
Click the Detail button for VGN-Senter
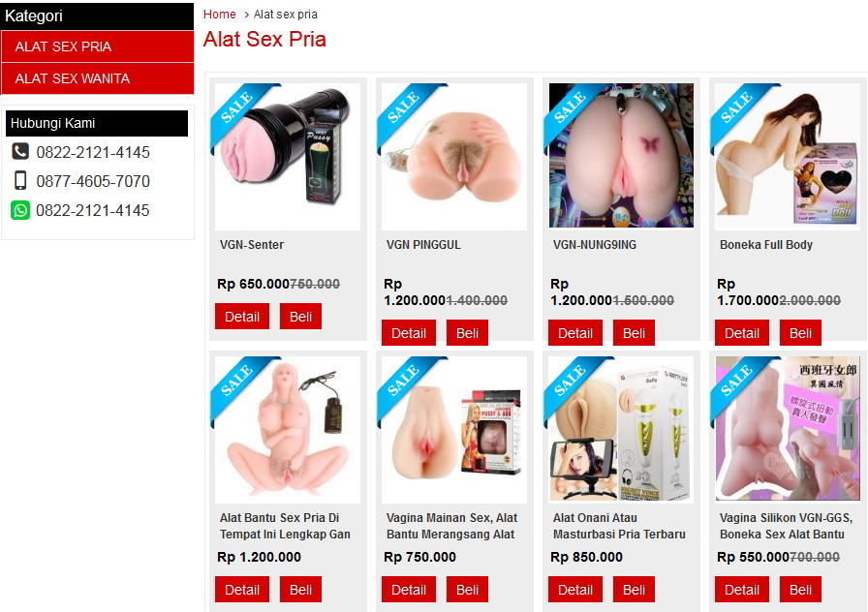pos(242,317)
